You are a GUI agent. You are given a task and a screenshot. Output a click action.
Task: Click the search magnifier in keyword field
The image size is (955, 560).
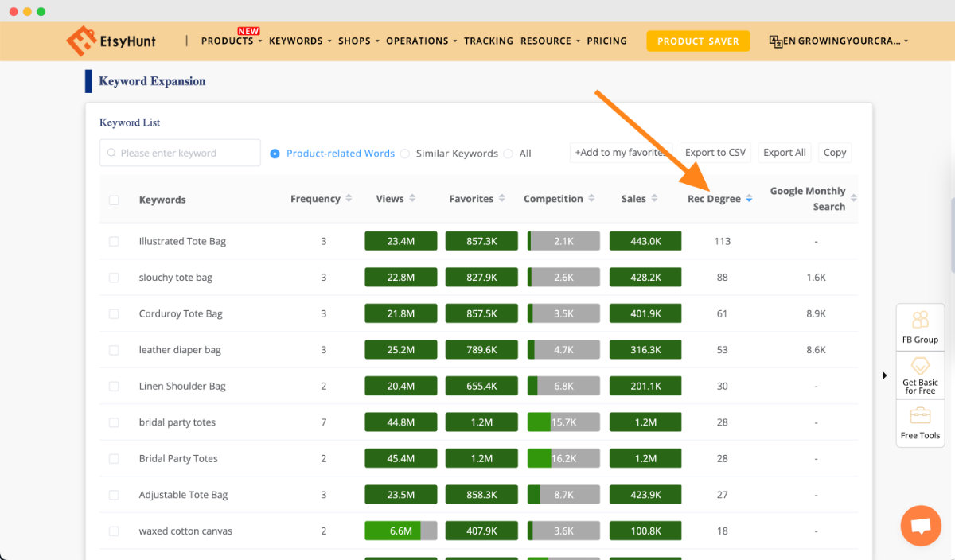(111, 152)
